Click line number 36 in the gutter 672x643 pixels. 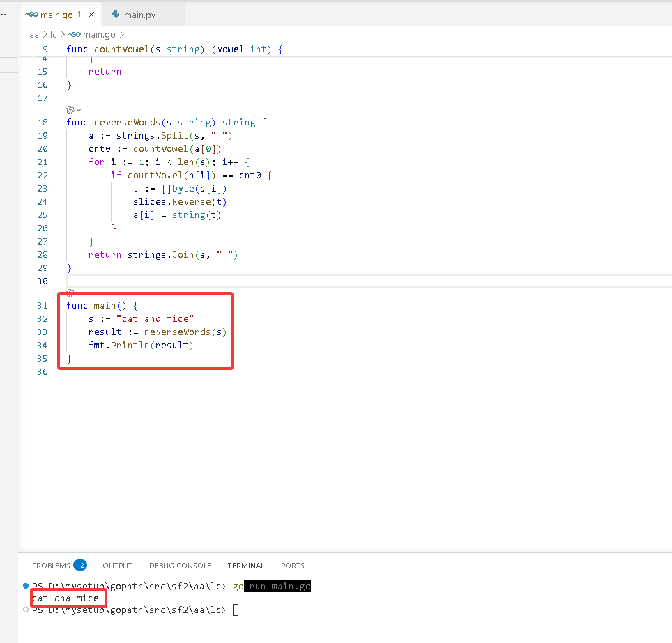(x=43, y=371)
